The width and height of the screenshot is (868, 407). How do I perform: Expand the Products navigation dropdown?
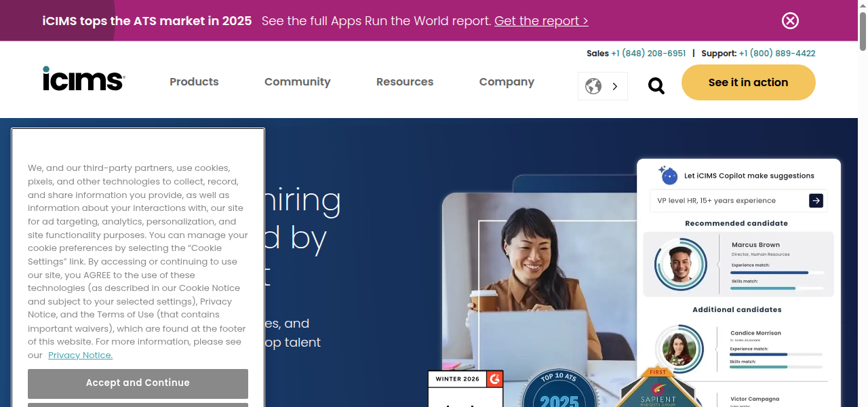194,81
